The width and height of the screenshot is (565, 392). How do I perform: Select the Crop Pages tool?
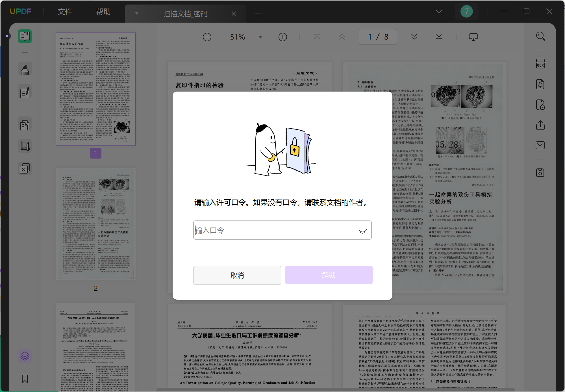click(x=25, y=146)
